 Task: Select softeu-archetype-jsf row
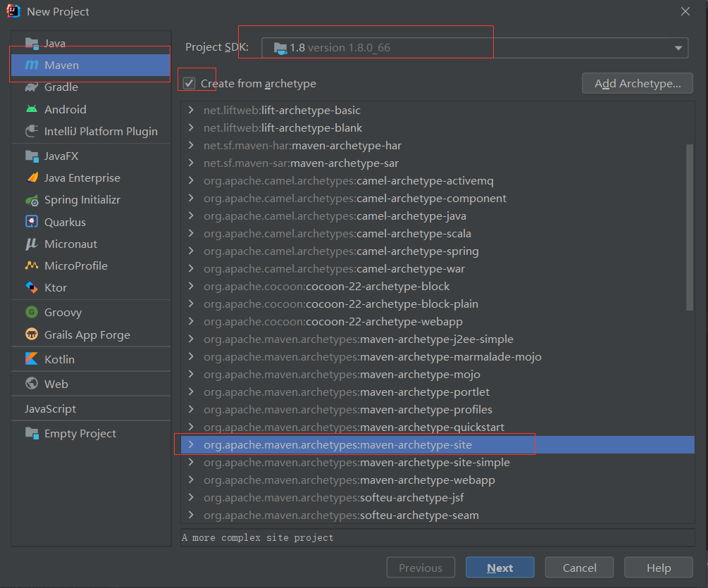point(437,497)
